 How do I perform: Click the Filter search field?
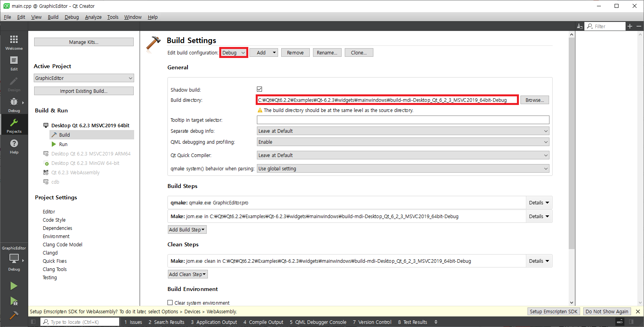coord(605,26)
